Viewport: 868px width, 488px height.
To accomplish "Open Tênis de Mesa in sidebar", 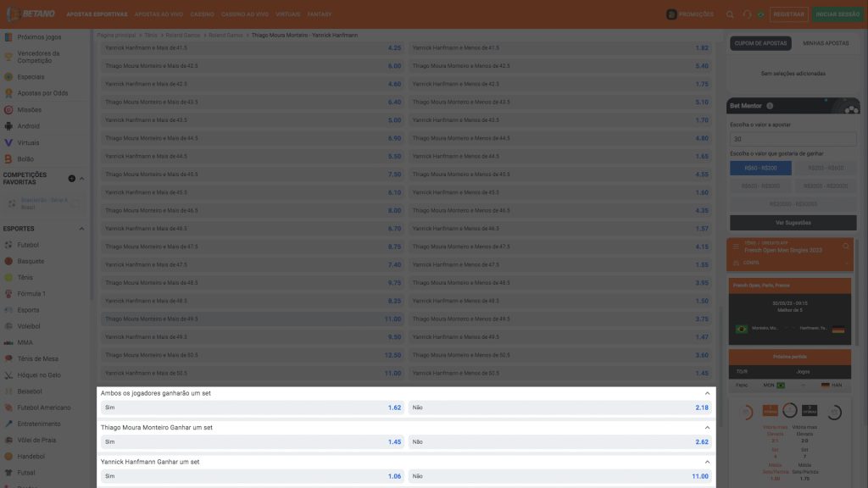I will tap(37, 358).
